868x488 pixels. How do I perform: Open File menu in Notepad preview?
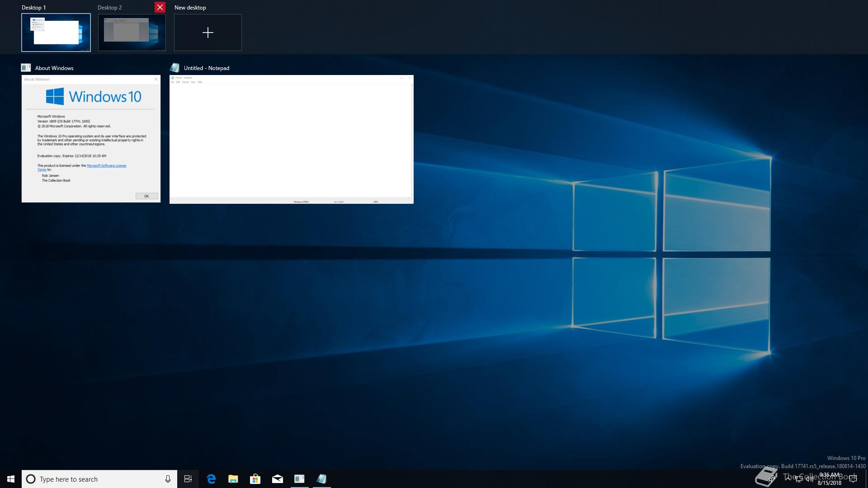coord(172,82)
